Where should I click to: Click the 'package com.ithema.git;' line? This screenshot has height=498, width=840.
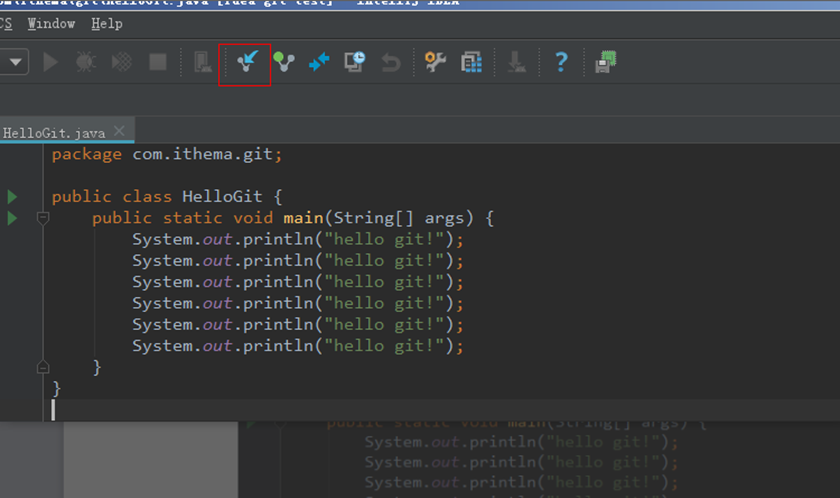click(x=167, y=154)
